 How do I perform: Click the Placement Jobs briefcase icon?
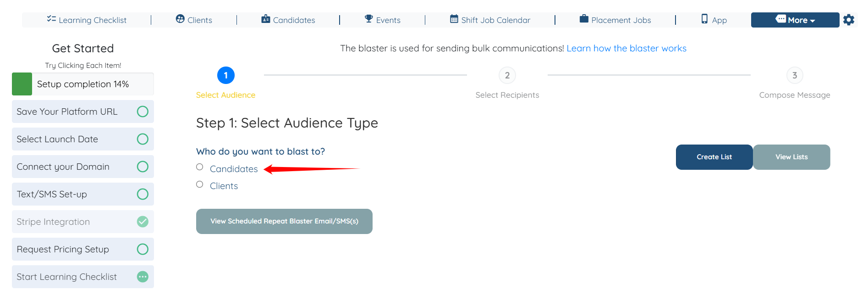point(584,19)
